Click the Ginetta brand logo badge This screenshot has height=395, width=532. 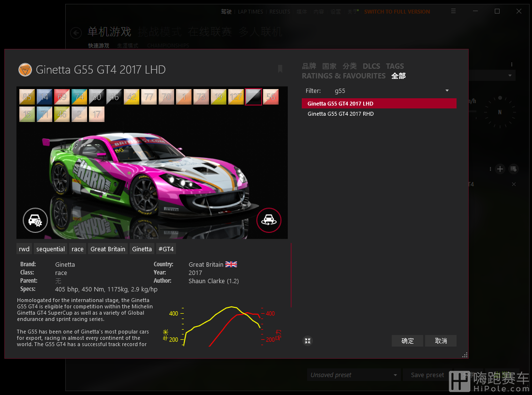coord(25,70)
